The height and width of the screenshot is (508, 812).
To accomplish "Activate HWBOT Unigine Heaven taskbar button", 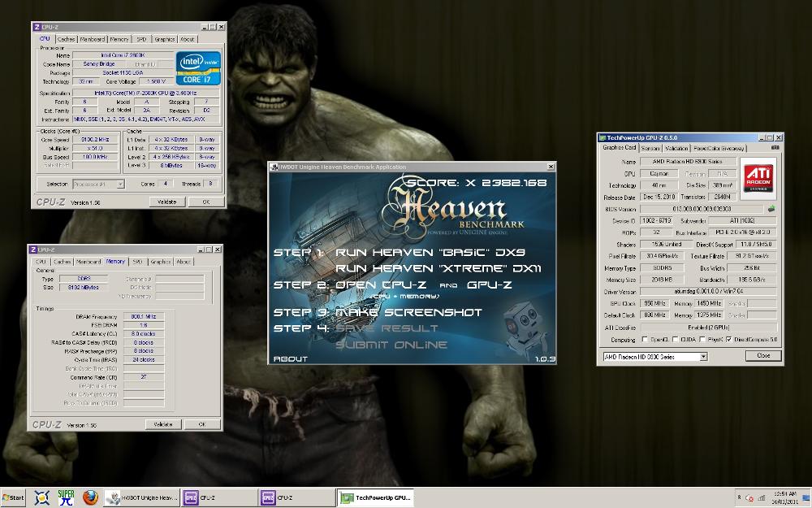I will point(141,497).
